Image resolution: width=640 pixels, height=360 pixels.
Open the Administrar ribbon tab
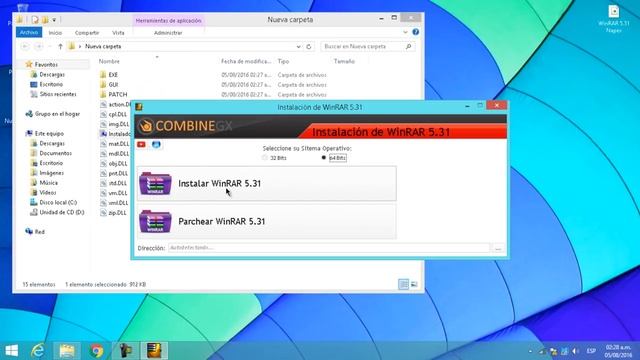click(168, 33)
